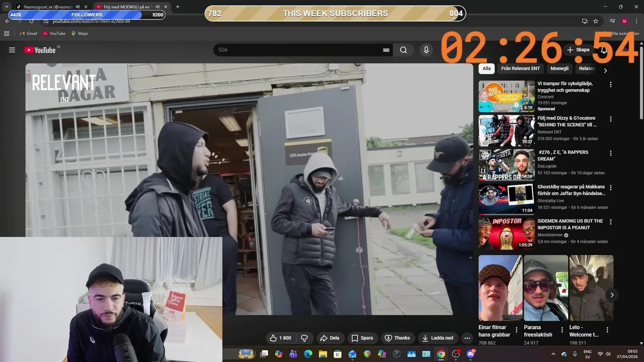The height and width of the screenshot is (362, 644).
Task: Open options for Följ med Dizzy video
Action: click(x=611, y=119)
